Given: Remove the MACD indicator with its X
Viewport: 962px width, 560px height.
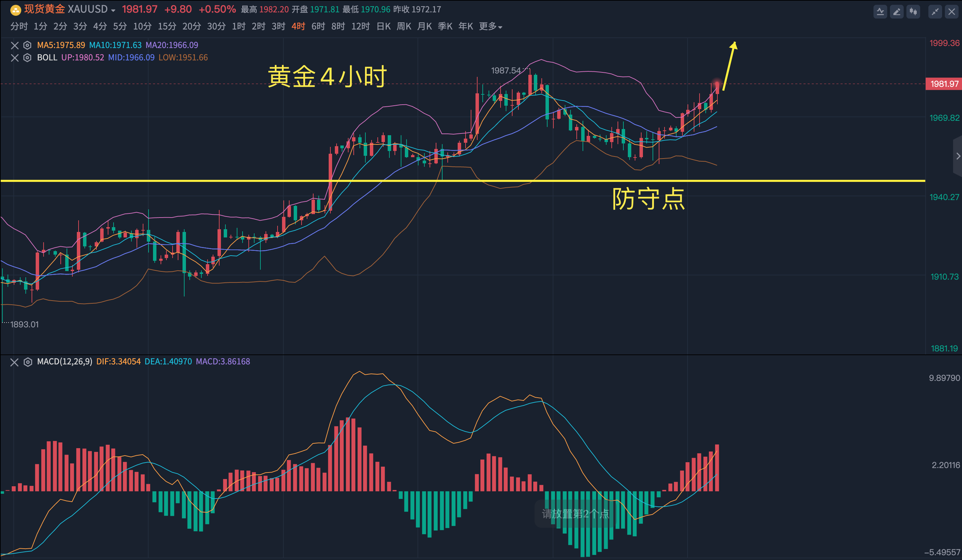Looking at the screenshot, I should 14,362.
